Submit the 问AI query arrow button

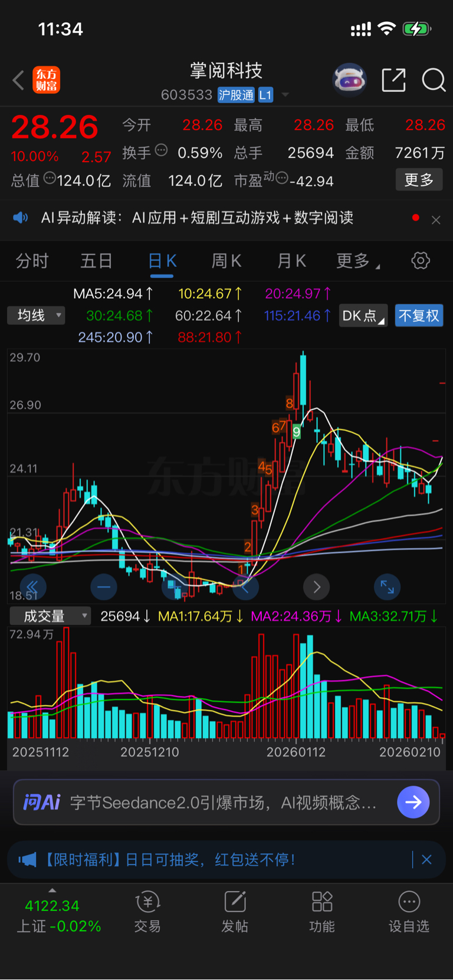[413, 802]
